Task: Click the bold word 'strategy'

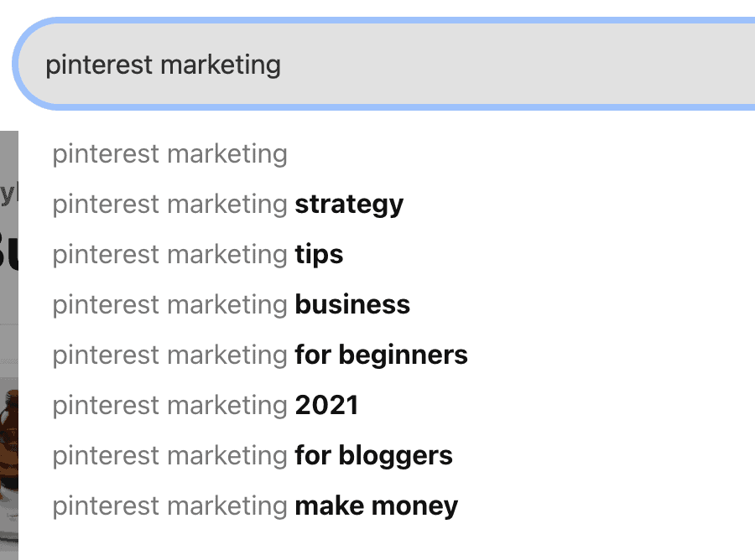Action: (x=349, y=205)
